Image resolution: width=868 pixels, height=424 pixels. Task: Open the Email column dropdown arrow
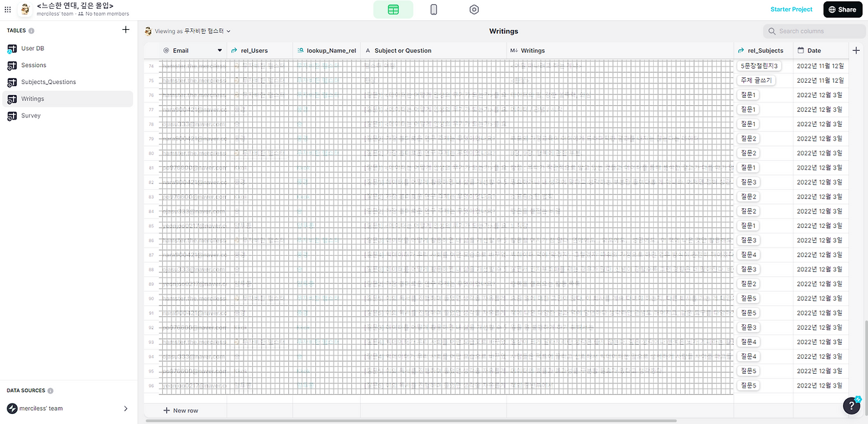(220, 51)
